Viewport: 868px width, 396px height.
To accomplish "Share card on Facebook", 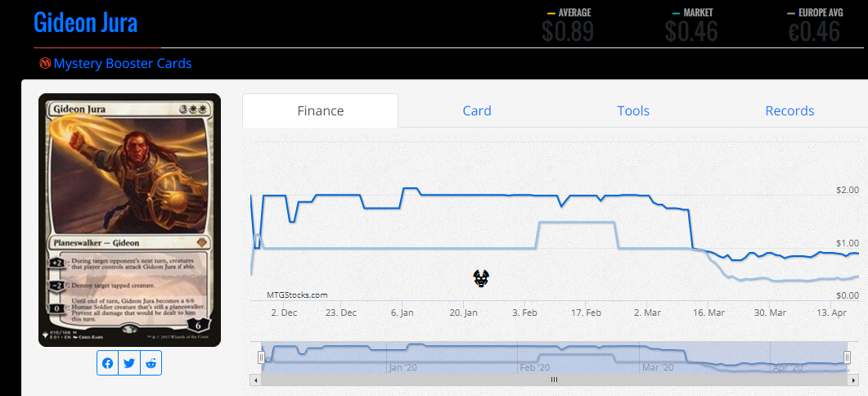I will point(107,363).
